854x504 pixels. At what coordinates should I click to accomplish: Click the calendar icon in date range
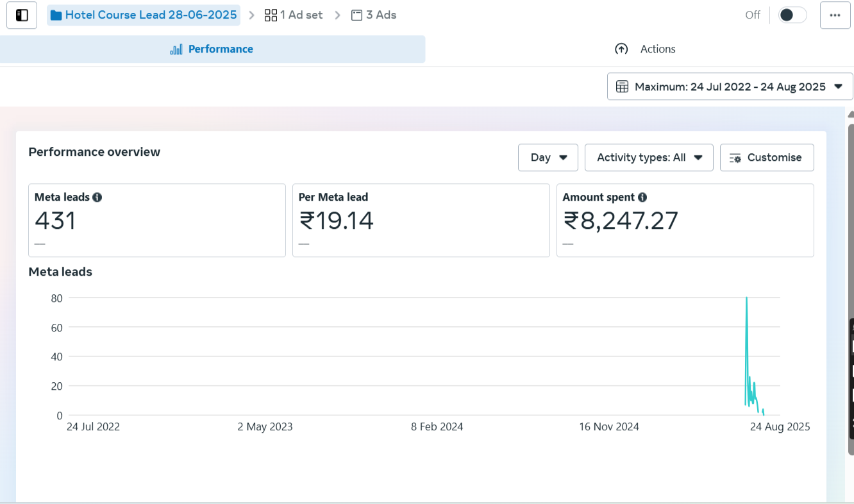click(621, 87)
